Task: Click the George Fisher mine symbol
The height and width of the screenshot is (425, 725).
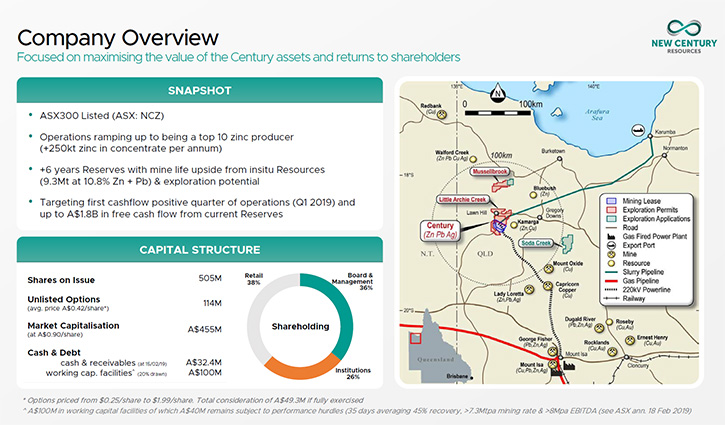Action: pyautogui.click(x=553, y=352)
